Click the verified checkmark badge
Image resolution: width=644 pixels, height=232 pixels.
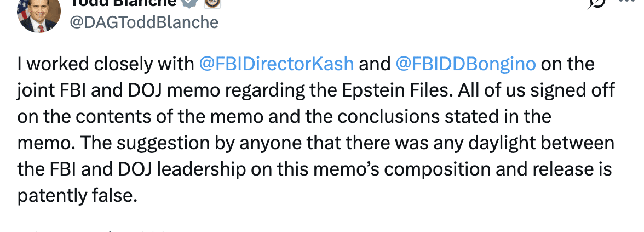point(189,3)
